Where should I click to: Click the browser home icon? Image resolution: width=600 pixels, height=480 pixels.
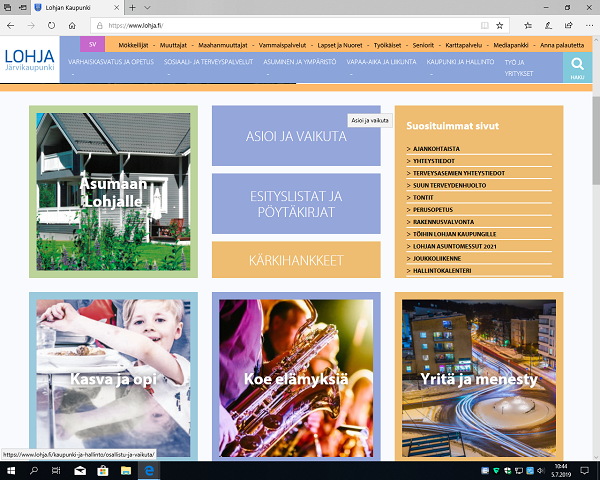point(77,24)
